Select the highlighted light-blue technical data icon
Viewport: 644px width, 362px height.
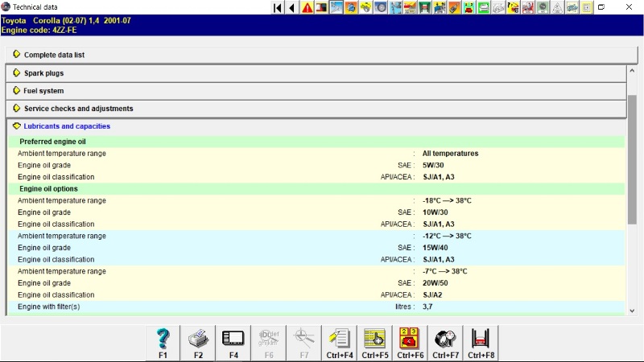coord(336,7)
